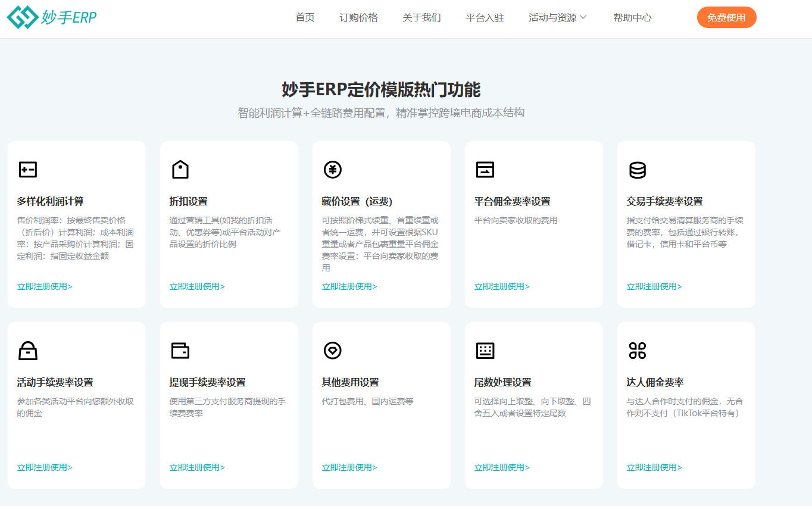The height and width of the screenshot is (506, 812).
Task: Click 立即注册使用 in 藏价设置 card
Action: 349,286
